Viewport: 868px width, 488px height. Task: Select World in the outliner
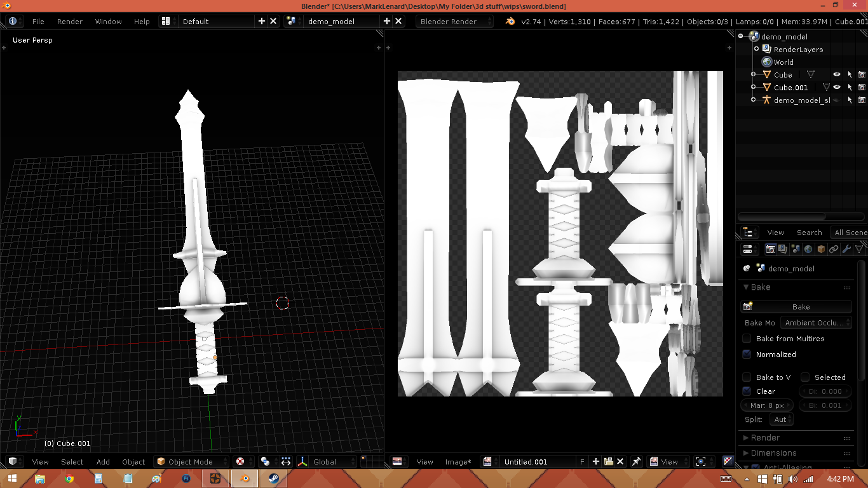click(x=783, y=62)
